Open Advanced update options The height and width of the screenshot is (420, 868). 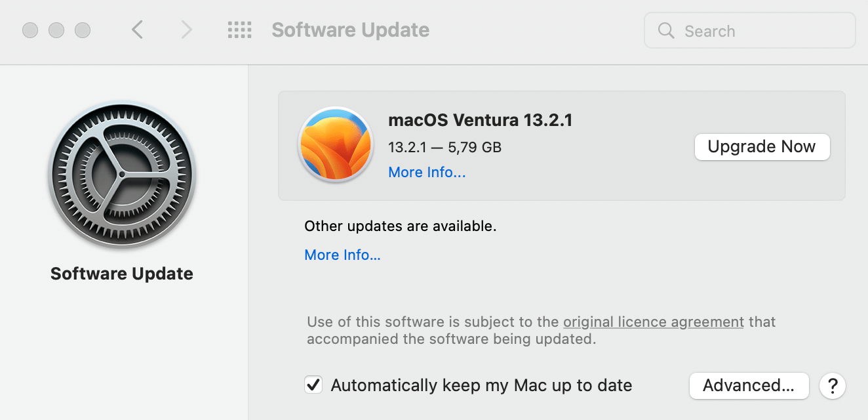(749, 386)
